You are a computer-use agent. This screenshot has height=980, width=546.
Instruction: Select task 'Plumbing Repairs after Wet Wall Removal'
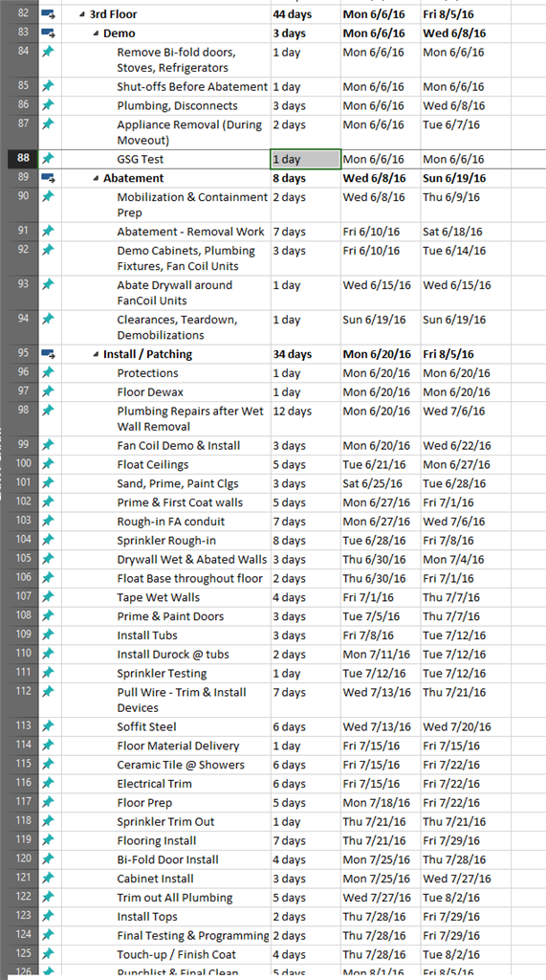(190, 419)
